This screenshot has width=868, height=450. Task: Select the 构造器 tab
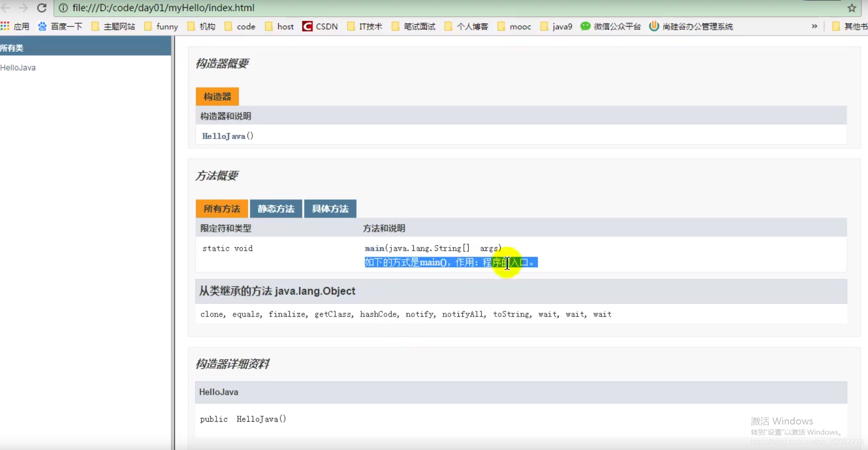coord(217,96)
